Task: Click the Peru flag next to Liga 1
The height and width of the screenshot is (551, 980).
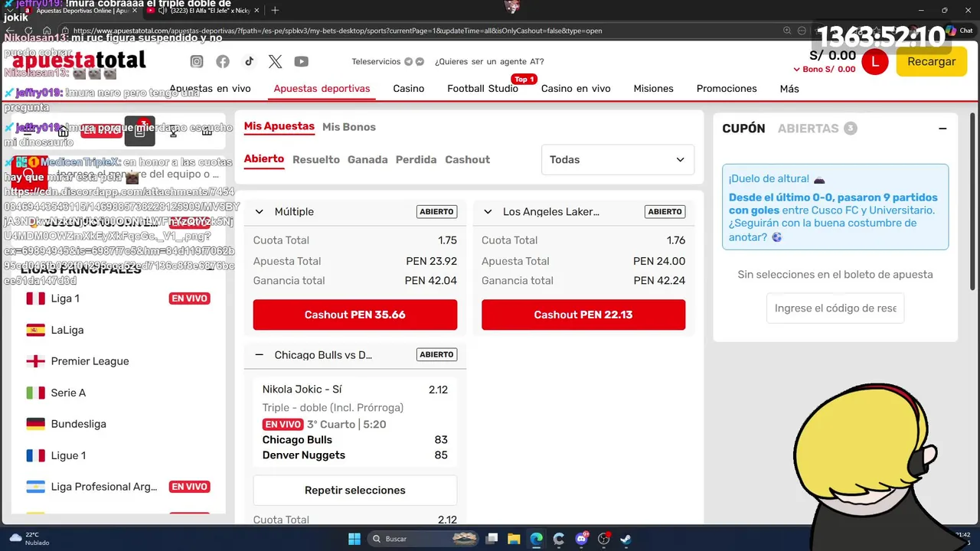Action: point(35,298)
